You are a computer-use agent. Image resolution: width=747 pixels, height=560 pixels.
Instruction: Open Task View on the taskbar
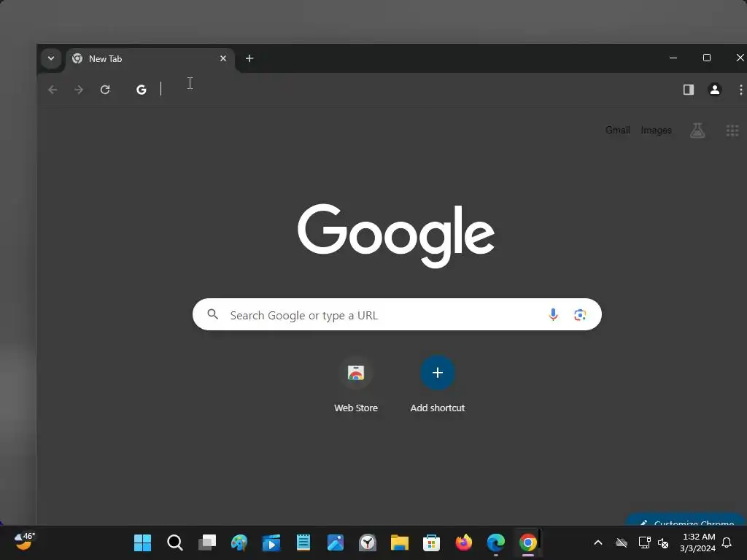[206, 542]
